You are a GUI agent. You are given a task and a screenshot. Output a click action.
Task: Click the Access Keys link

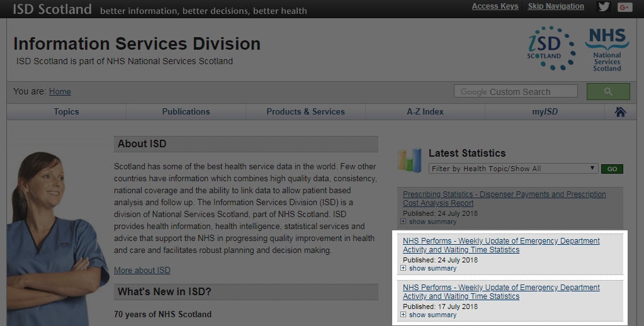tap(495, 6)
